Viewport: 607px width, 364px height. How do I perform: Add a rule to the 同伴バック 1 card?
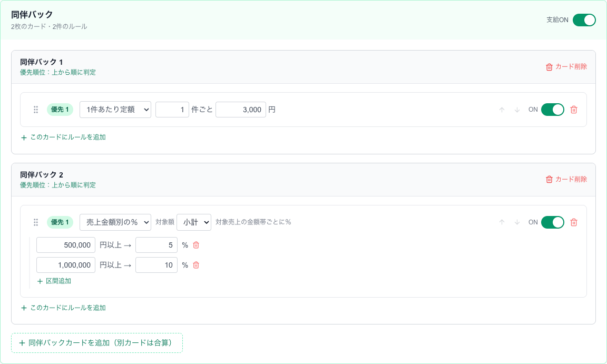coord(63,137)
